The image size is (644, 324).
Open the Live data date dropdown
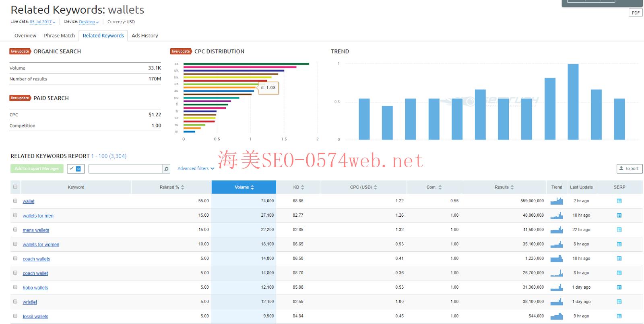[x=42, y=22]
